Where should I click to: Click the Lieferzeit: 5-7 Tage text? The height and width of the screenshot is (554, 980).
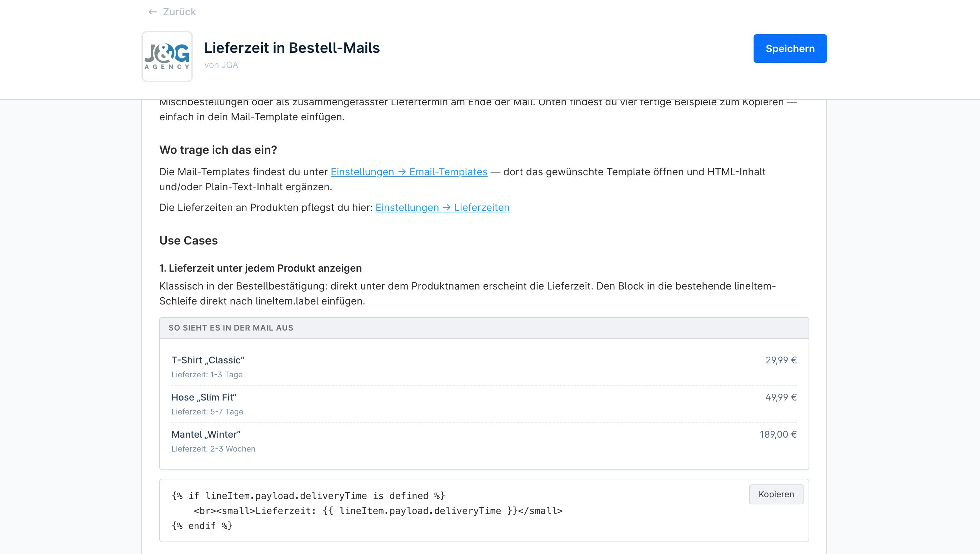tap(207, 412)
